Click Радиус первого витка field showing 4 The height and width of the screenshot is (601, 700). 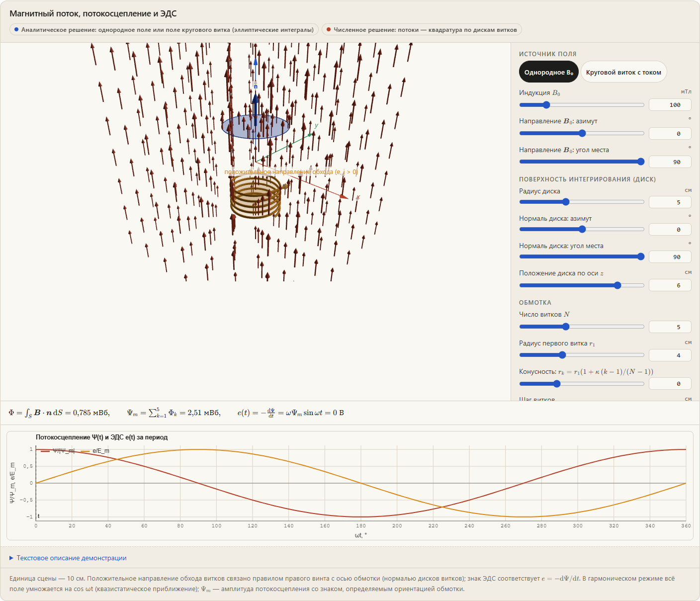pyautogui.click(x=670, y=355)
